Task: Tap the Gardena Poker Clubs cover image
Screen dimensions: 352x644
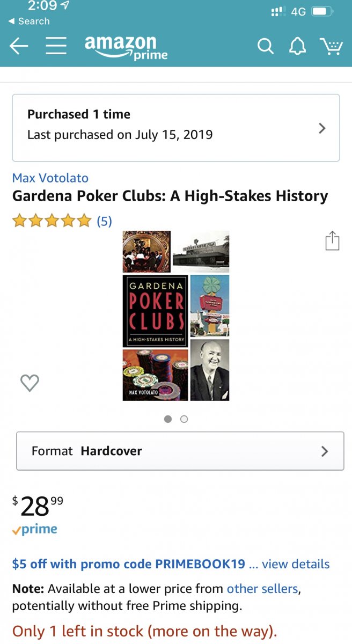Action: [176, 316]
